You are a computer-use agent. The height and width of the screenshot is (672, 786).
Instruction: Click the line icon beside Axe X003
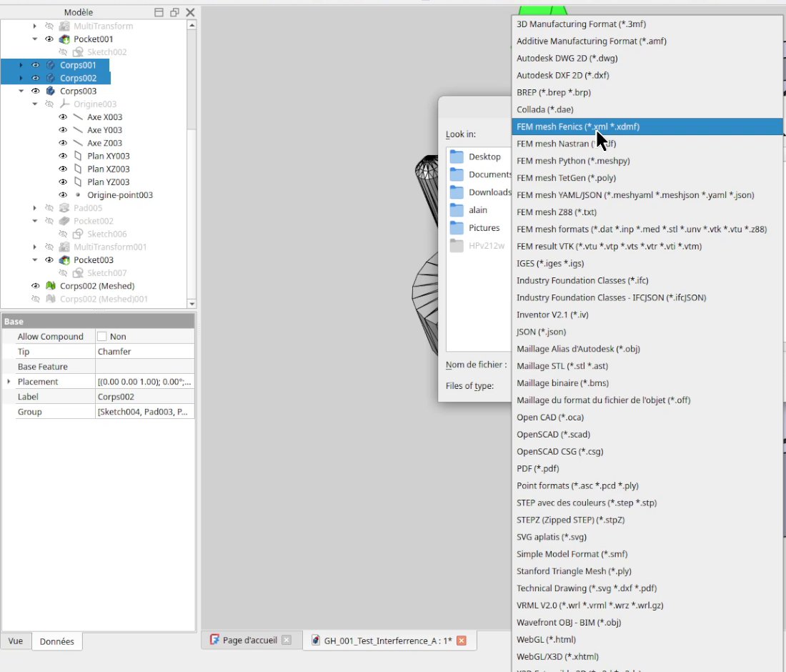coord(78,117)
